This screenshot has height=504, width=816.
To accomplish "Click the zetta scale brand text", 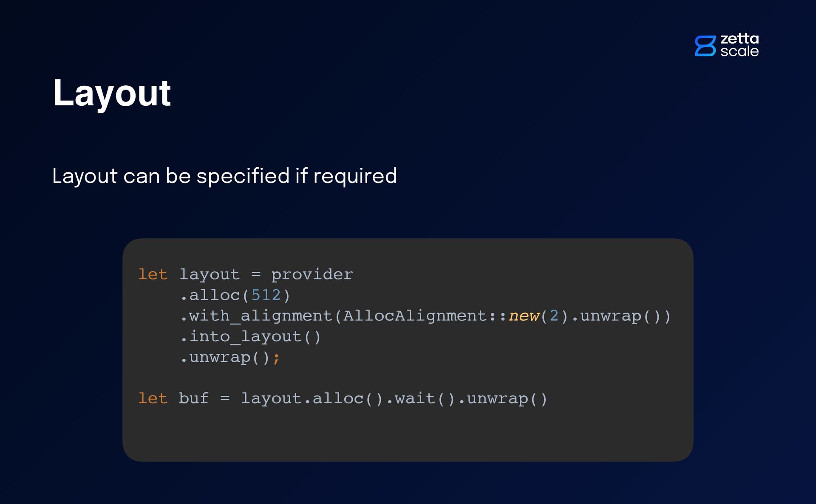I will coord(739,45).
